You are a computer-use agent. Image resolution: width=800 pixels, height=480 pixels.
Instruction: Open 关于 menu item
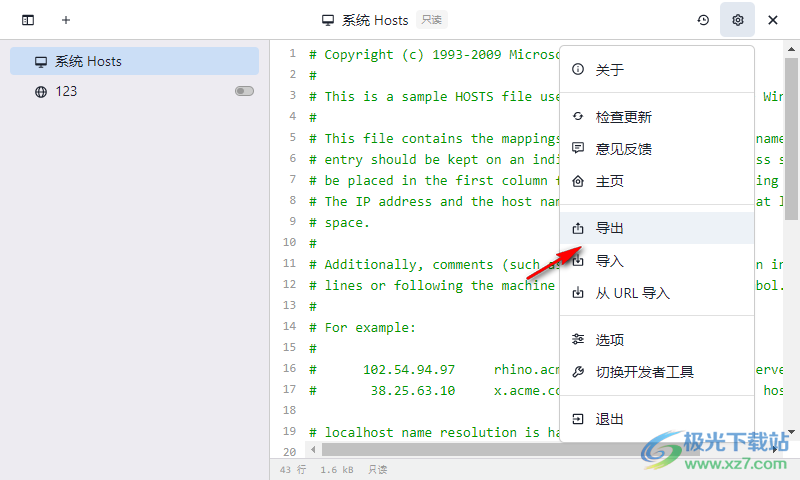(657, 69)
